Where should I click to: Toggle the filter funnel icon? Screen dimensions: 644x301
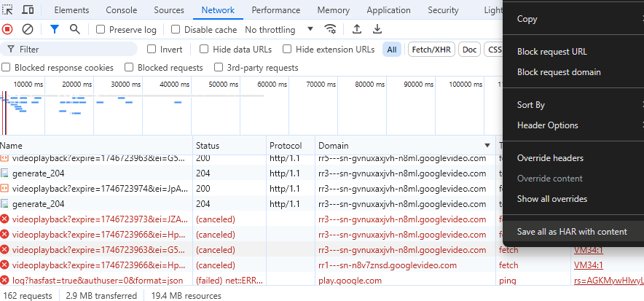point(55,29)
